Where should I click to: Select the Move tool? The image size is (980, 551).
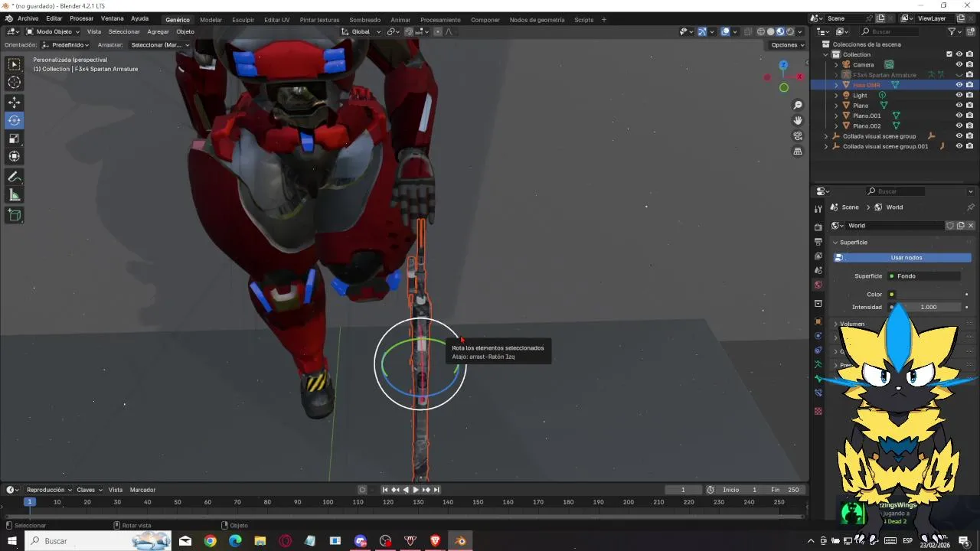tap(15, 103)
